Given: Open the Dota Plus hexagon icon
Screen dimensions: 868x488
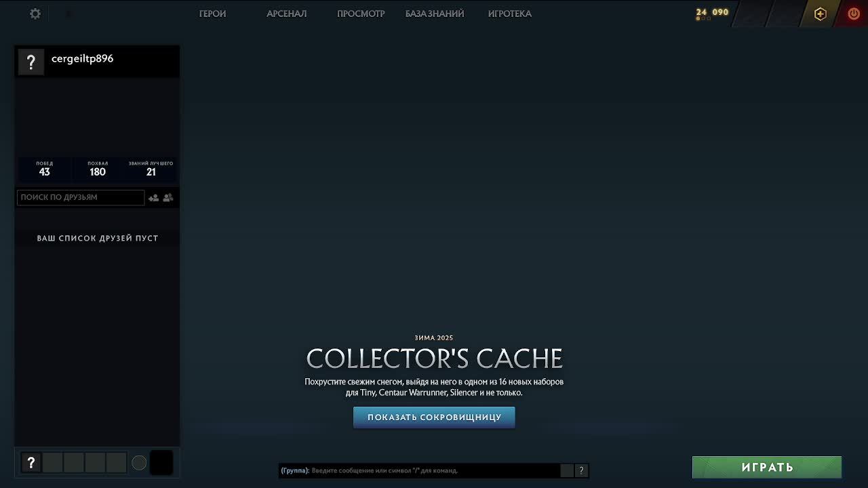Looking at the screenshot, I should point(820,14).
